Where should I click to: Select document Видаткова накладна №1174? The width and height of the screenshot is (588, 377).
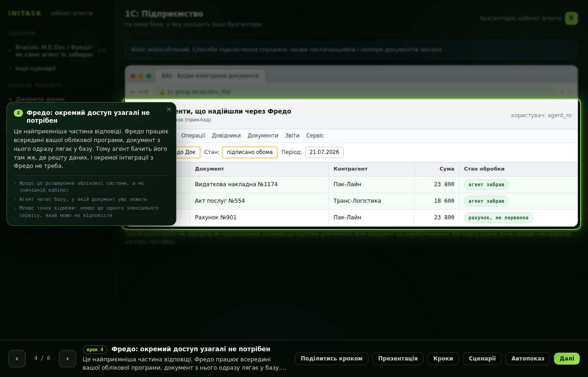pos(236,184)
